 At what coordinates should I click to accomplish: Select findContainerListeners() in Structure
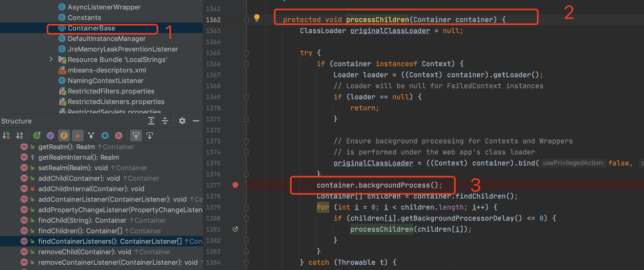pos(101,241)
